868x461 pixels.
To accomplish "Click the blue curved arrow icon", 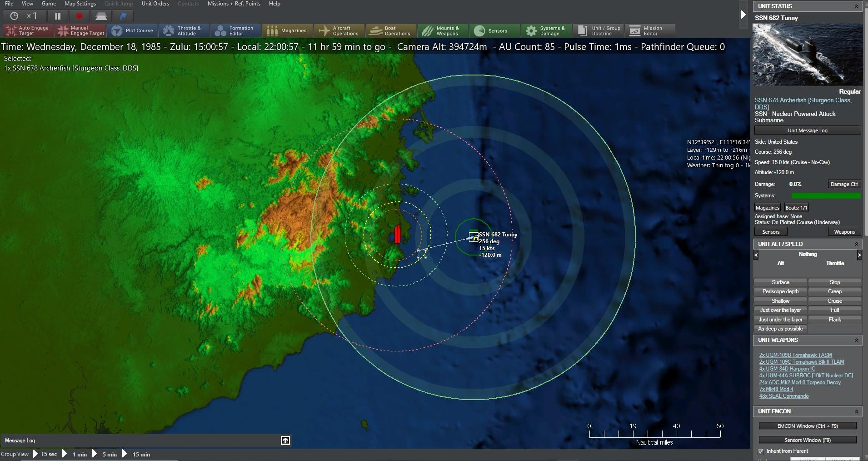I will pyautogui.click(x=123, y=16).
